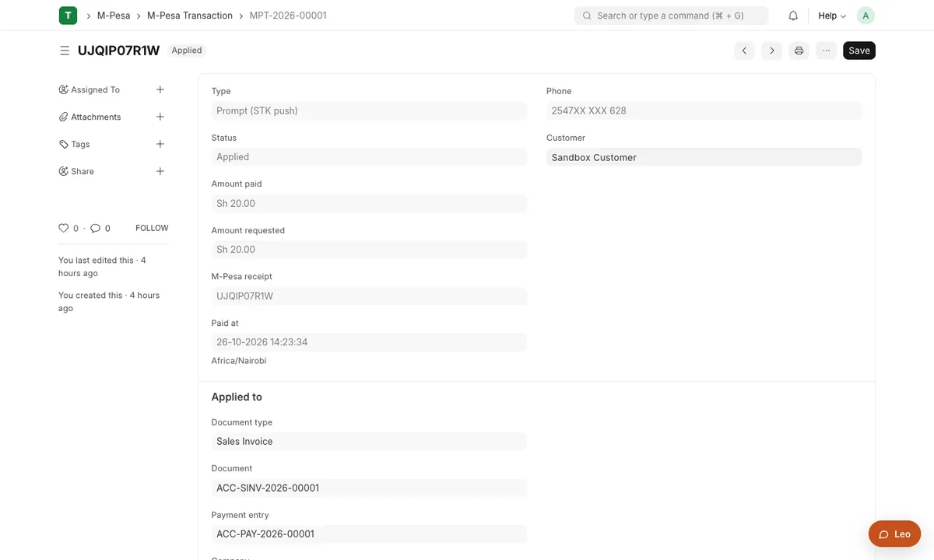
Task: Follow this document
Action: tap(152, 228)
